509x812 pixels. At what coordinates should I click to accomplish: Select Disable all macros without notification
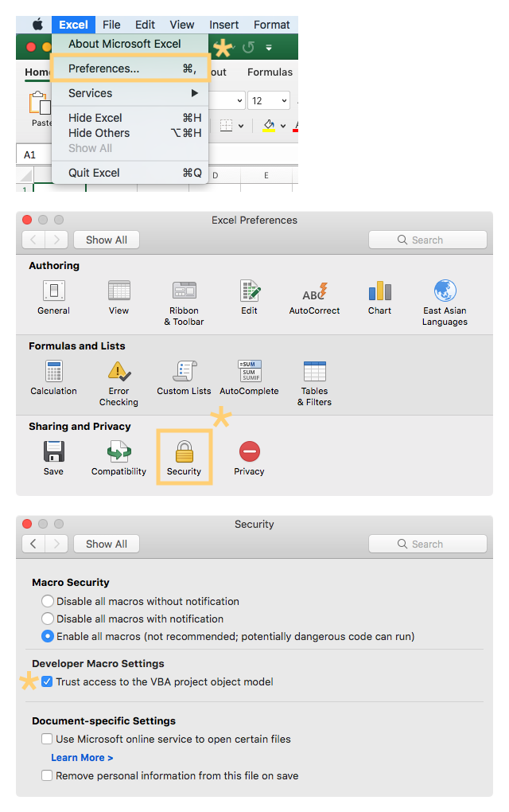(x=48, y=601)
